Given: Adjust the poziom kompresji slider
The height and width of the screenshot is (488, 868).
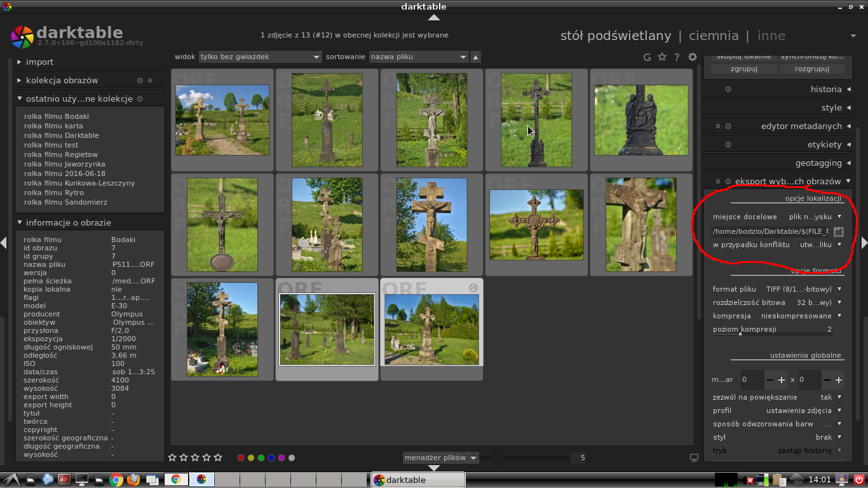Looking at the screenshot, I should (x=772, y=330).
